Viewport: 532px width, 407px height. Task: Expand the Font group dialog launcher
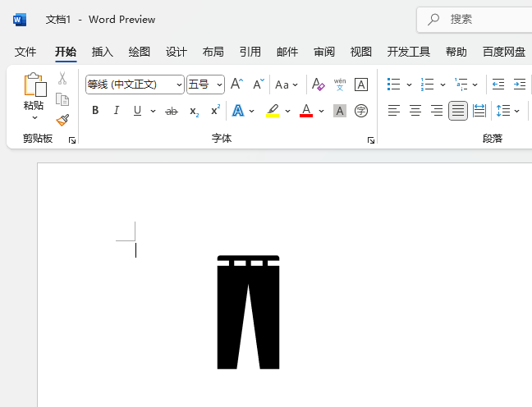(371, 140)
